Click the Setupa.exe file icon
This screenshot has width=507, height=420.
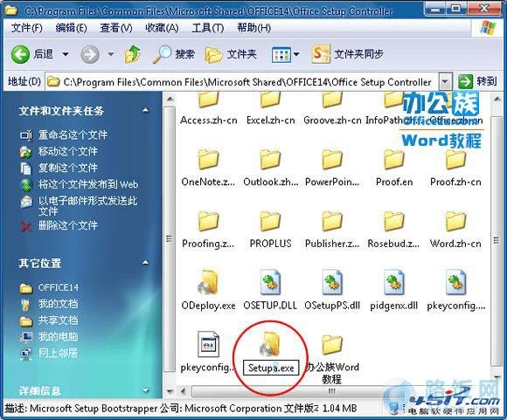click(271, 344)
